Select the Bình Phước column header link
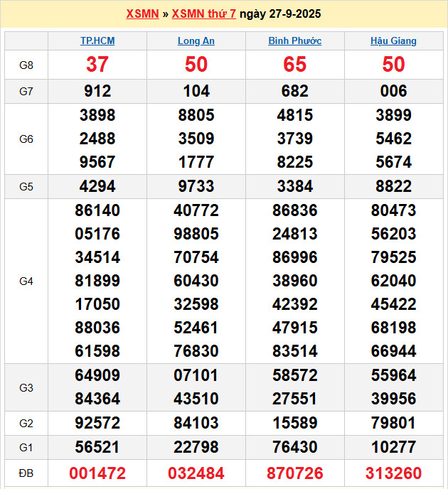This screenshot has height=489, width=448. click(x=294, y=41)
